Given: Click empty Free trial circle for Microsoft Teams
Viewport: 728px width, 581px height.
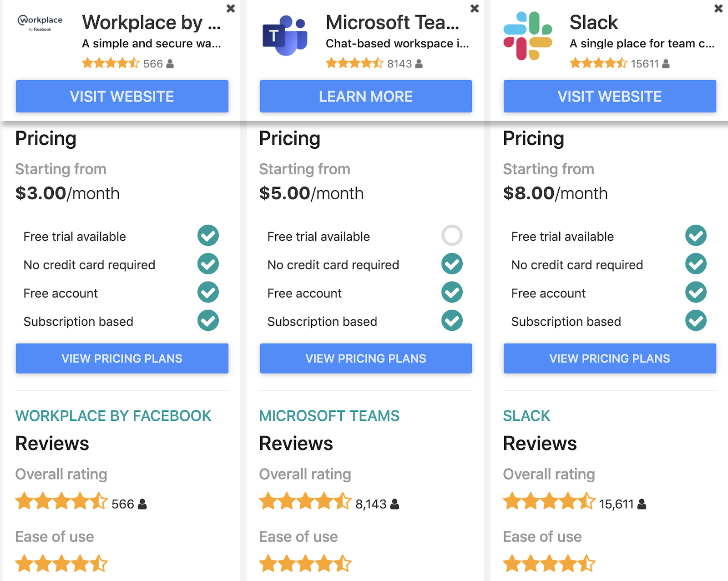Looking at the screenshot, I should coord(452,236).
